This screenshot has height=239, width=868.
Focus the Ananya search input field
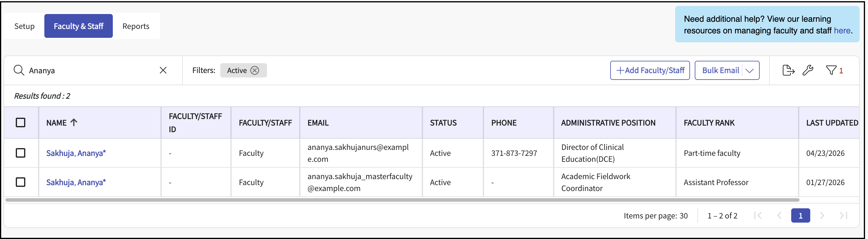91,70
